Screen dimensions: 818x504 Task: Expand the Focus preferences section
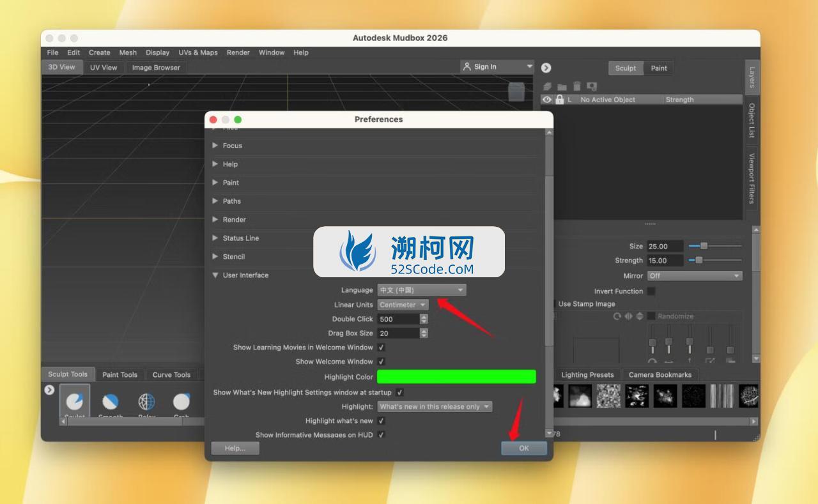pyautogui.click(x=215, y=146)
